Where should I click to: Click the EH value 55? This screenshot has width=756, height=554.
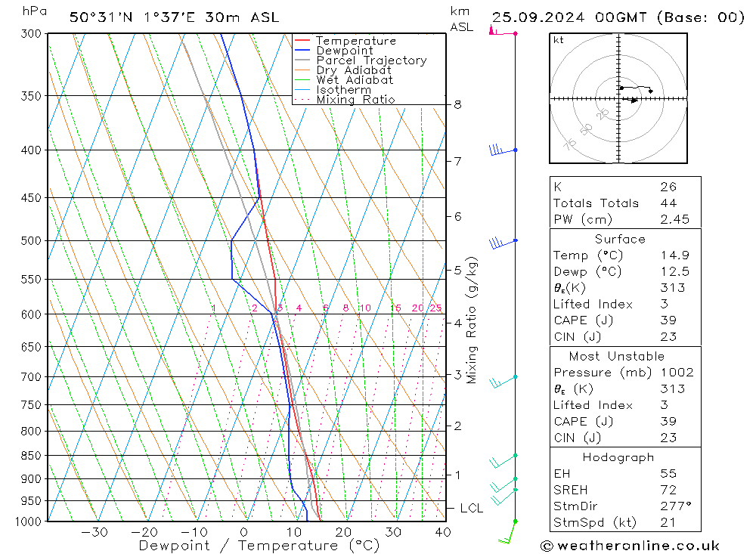(x=669, y=473)
